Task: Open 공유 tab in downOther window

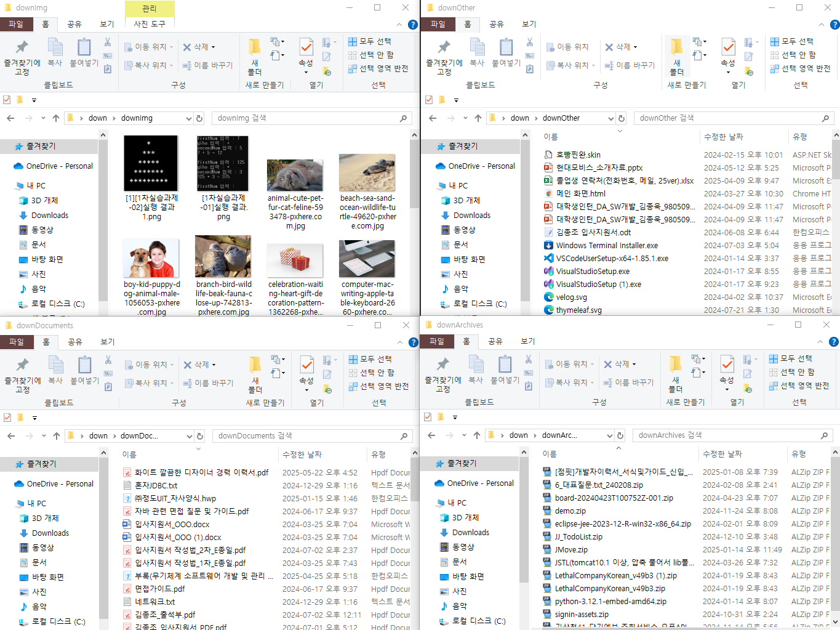Action: point(496,24)
